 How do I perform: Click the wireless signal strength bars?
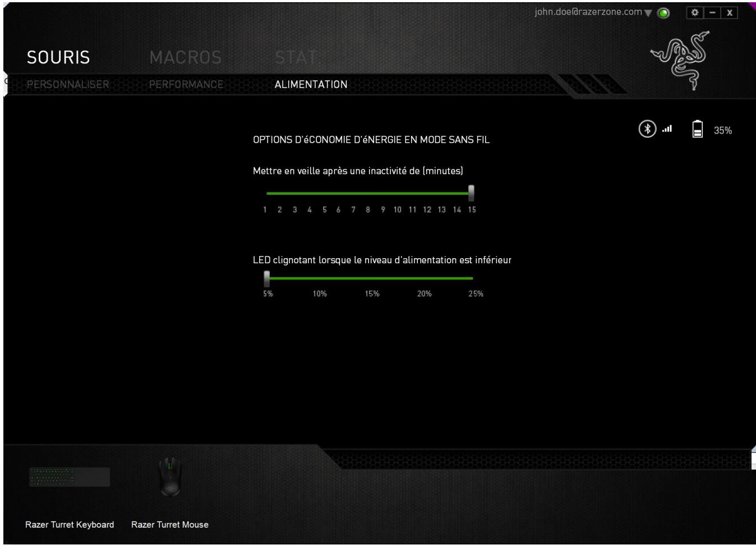click(x=667, y=129)
